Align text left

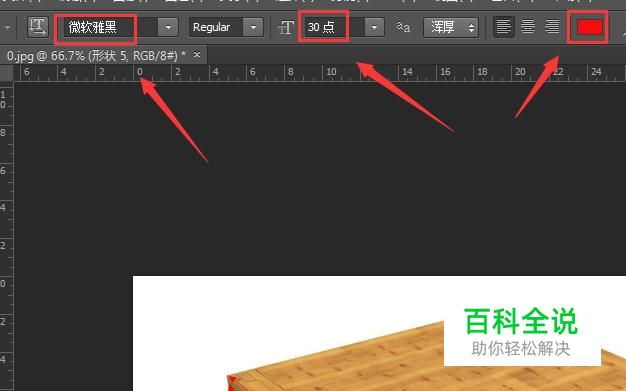[503, 27]
